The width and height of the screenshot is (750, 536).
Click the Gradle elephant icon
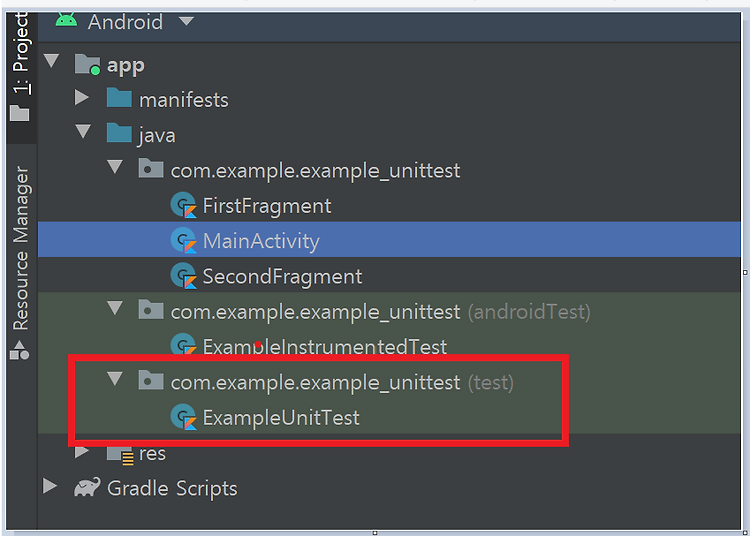click(87, 487)
